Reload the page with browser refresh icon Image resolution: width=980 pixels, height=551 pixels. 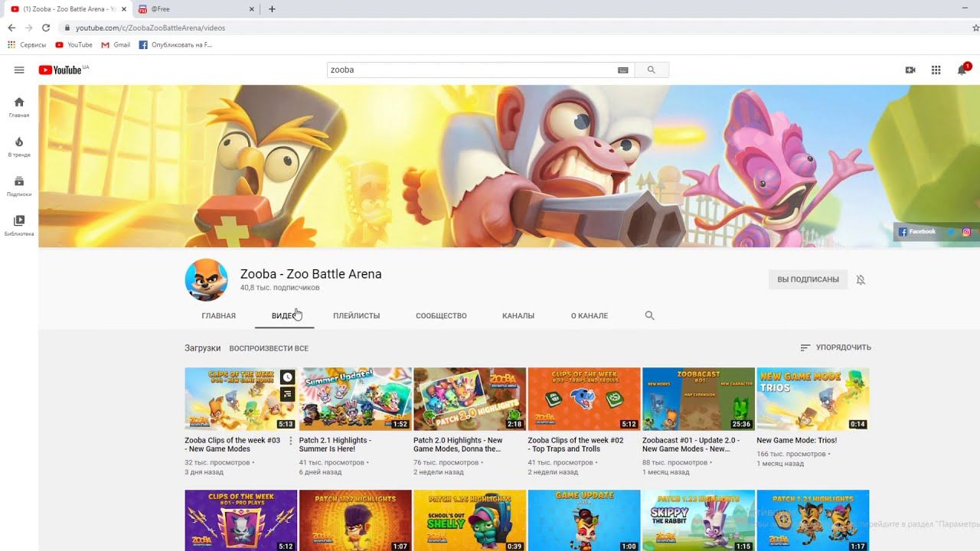(x=46, y=28)
